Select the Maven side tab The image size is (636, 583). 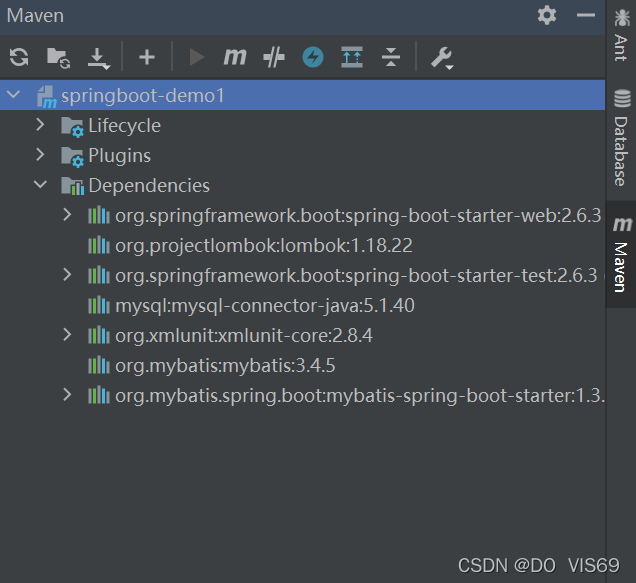[621, 254]
